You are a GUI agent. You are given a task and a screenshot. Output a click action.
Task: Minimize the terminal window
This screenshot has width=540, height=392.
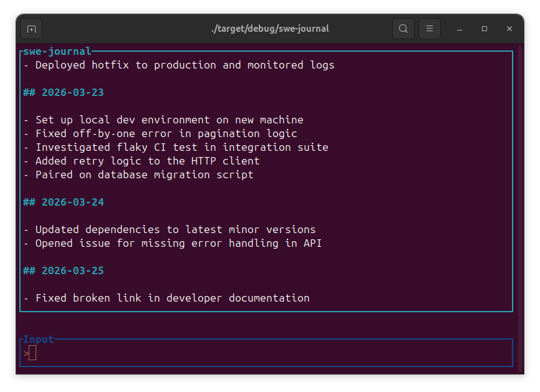[x=460, y=29]
